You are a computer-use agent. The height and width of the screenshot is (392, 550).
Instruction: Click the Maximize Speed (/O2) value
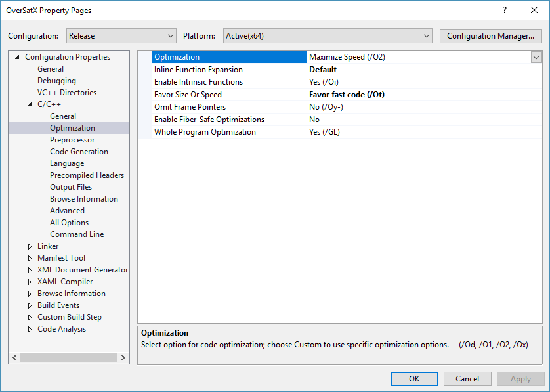[x=347, y=57]
